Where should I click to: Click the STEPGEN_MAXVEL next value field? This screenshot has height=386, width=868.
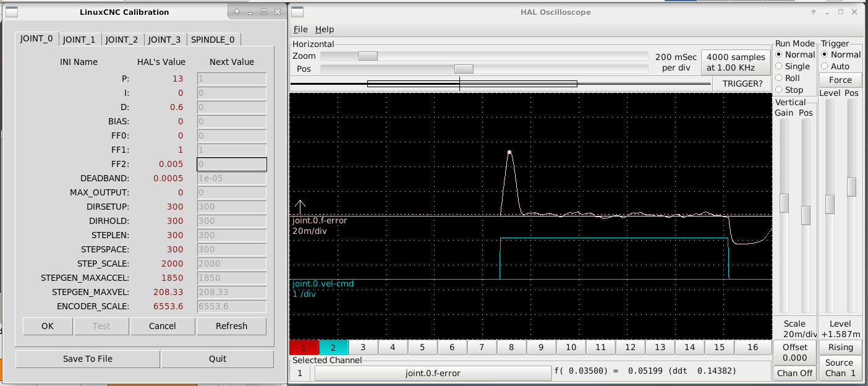(x=232, y=292)
